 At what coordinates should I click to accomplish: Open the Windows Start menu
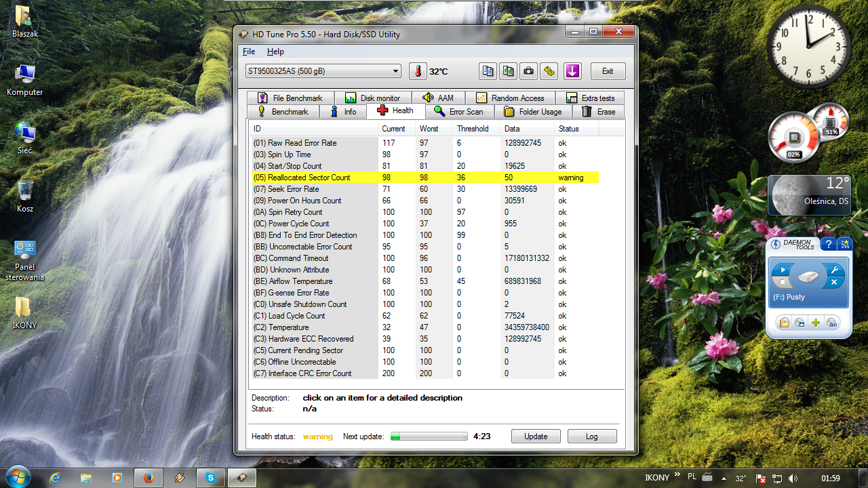pyautogui.click(x=18, y=477)
